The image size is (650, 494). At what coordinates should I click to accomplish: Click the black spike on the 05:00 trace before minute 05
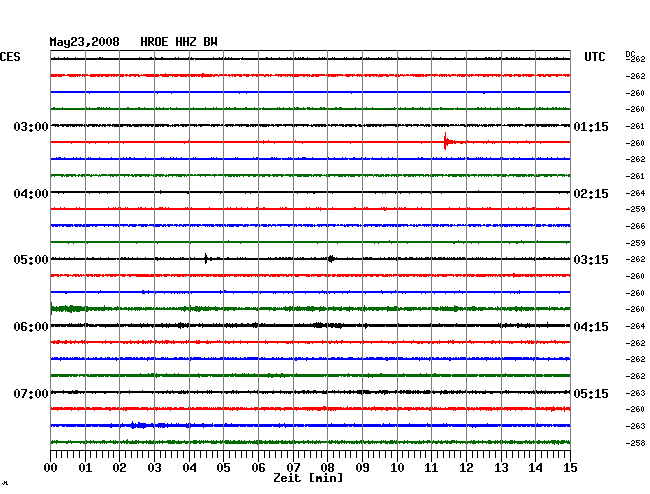tap(206, 259)
